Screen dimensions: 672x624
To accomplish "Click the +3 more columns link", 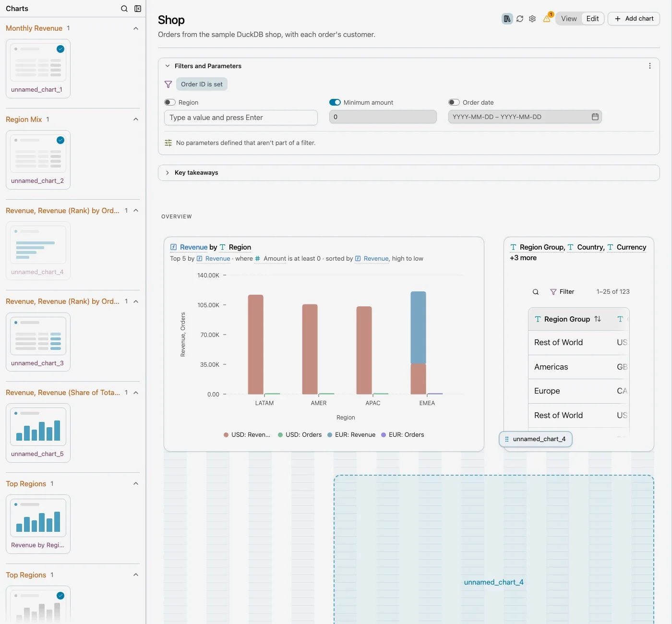I will coord(523,258).
